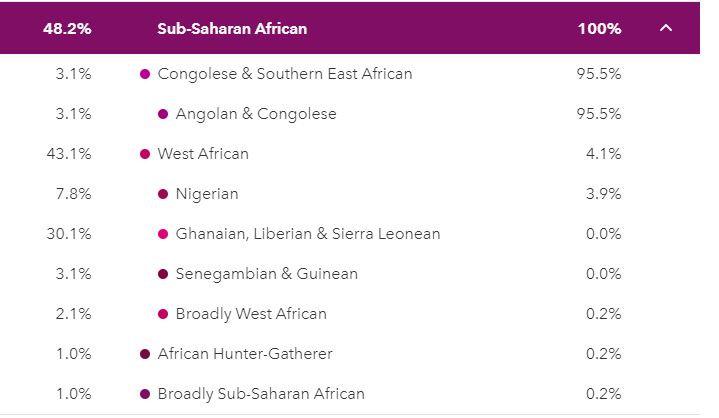The image size is (719, 418).
Task: Click the Sub-Saharan African header title
Action: [x=232, y=29]
